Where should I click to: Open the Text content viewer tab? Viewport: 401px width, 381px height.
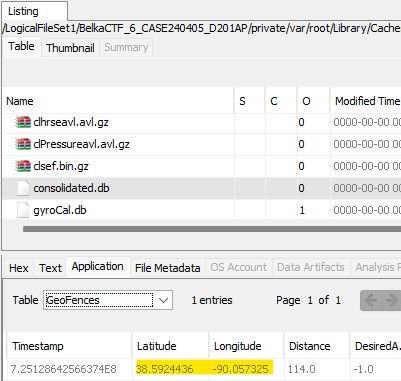pyautogui.click(x=50, y=268)
